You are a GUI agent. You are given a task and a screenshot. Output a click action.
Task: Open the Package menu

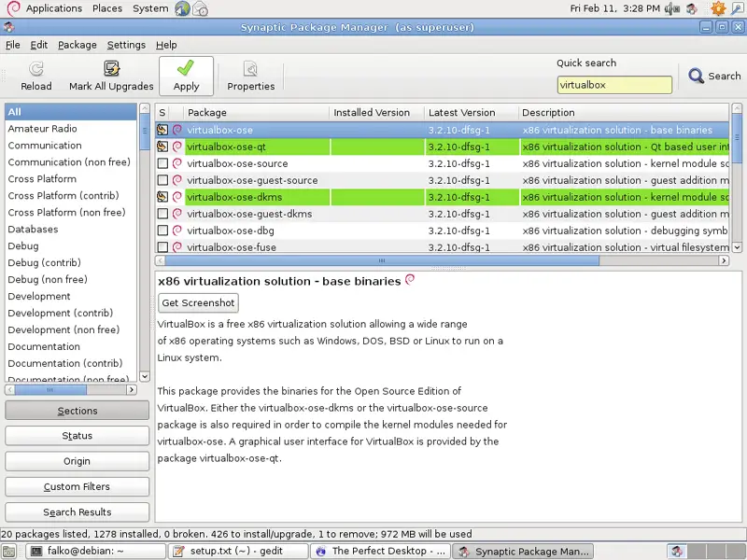click(78, 45)
